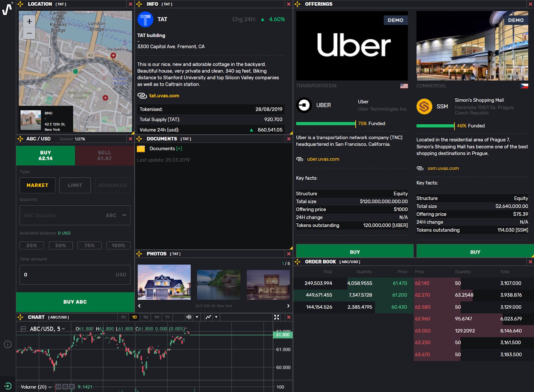The height and width of the screenshot is (392, 534).
Task: Toggle chart fullscreen mode
Action: [x=277, y=317]
